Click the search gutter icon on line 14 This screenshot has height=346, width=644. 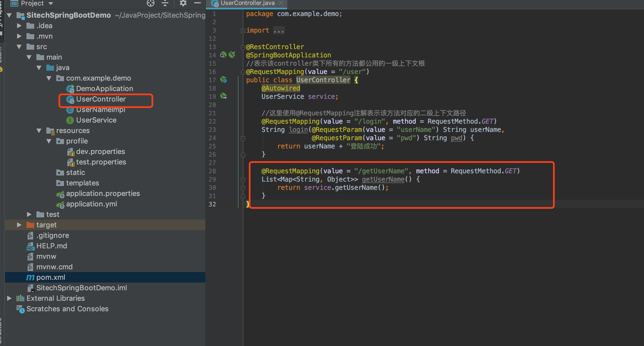(223, 55)
